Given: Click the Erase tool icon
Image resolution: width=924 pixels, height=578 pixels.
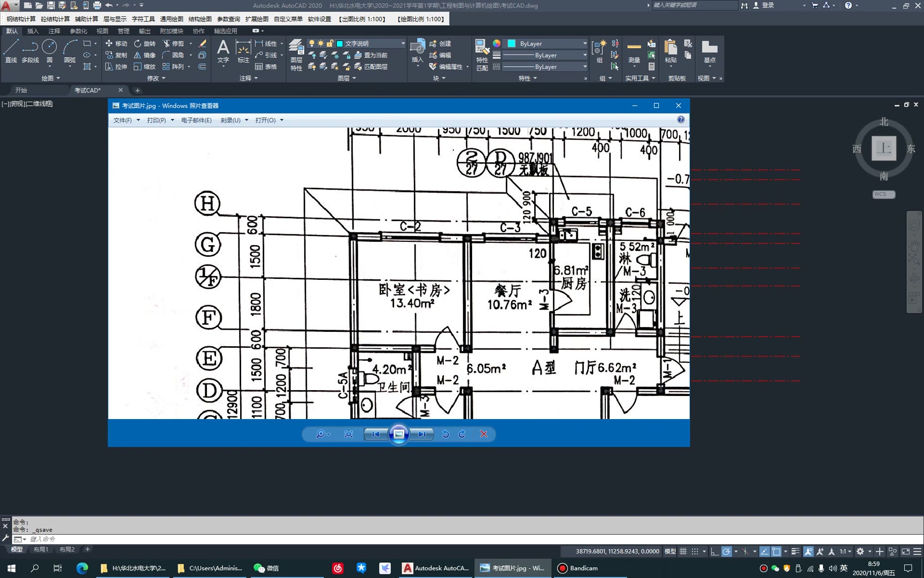Looking at the screenshot, I should (202, 43).
